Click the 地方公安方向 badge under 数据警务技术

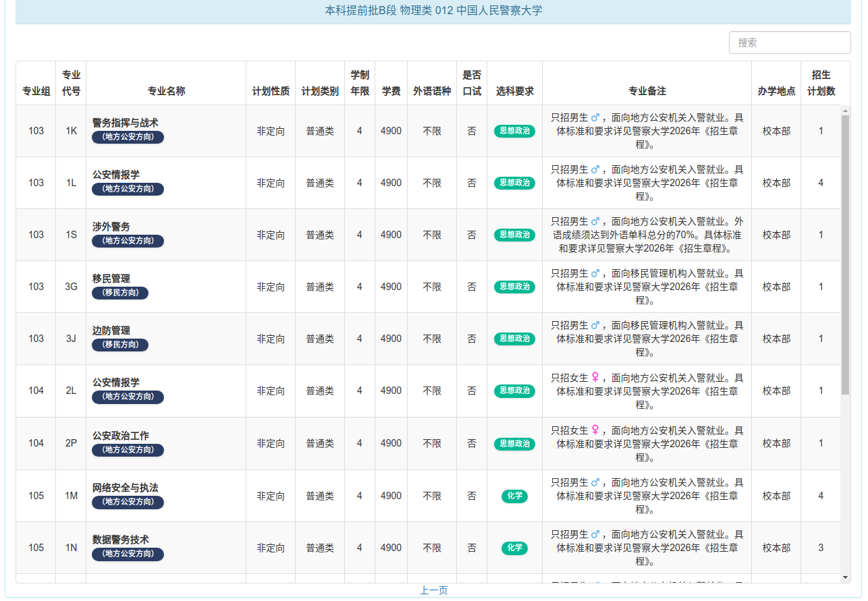128,554
